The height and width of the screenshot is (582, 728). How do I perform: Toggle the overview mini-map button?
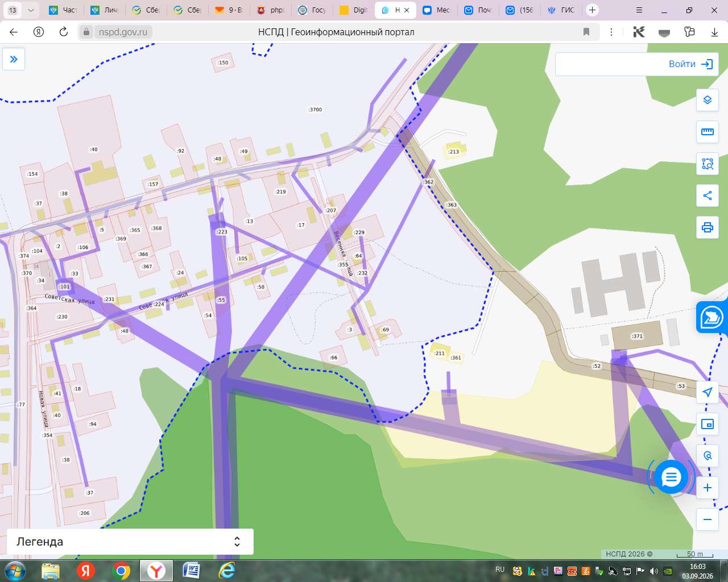(708, 424)
